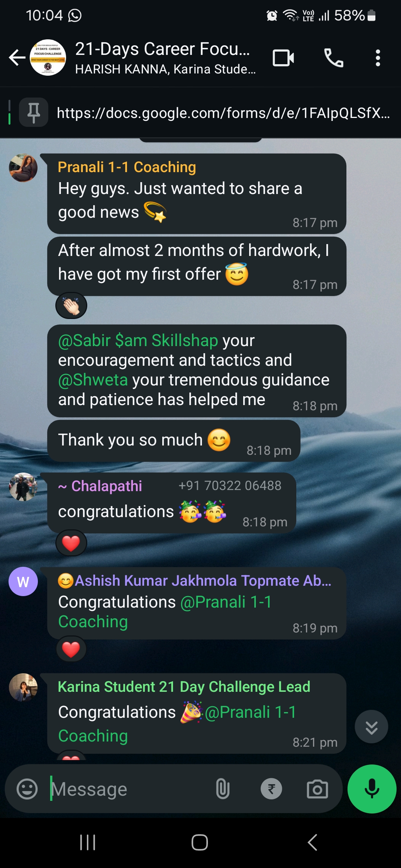Tap the heart reaction under Ashish Kumar's message
401x868 pixels.
click(71, 650)
